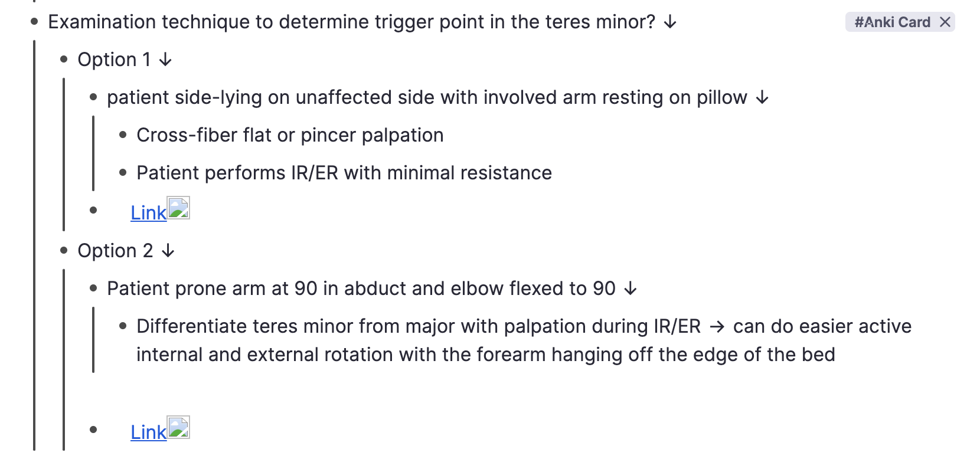This screenshot has height=459, width=980.
Task: Collapse Option 1 using its down arrow
Action: [x=165, y=60]
